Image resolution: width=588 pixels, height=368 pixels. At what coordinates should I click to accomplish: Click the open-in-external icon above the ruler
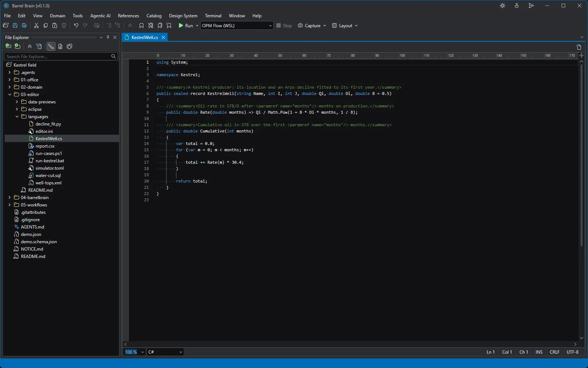579,47
